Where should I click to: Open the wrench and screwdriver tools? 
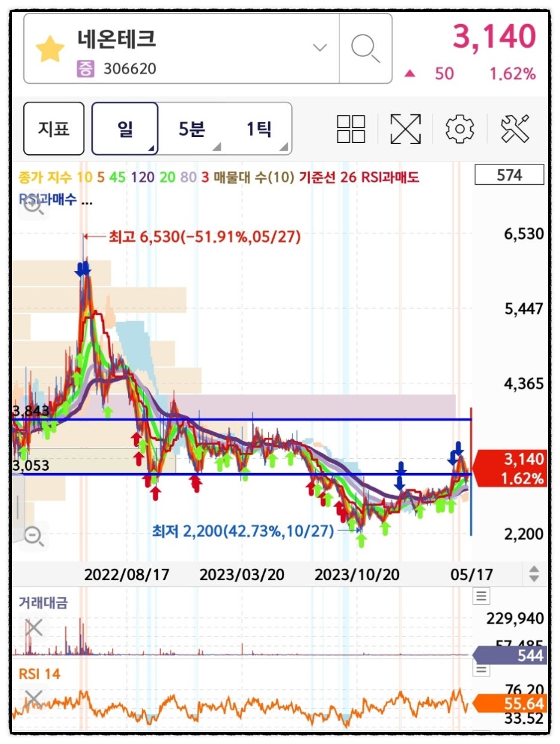point(516,129)
